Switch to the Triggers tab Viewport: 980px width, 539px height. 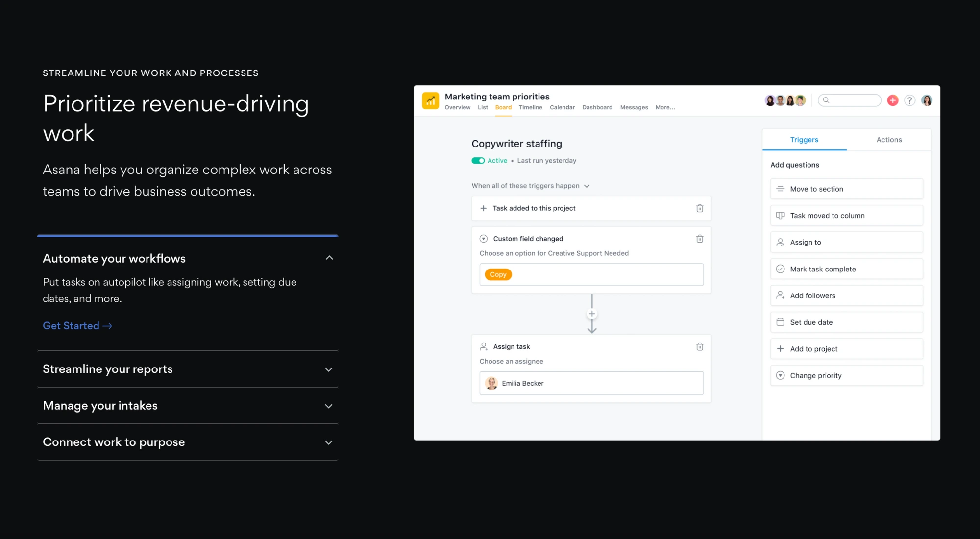click(804, 139)
